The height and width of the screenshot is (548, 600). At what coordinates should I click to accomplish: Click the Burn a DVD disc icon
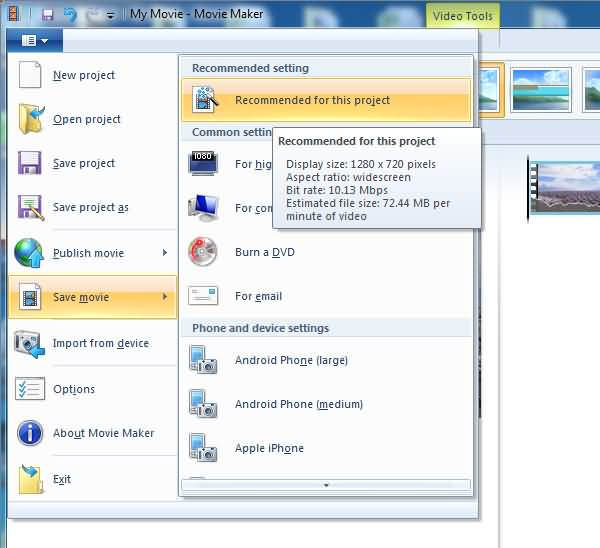pyautogui.click(x=202, y=252)
